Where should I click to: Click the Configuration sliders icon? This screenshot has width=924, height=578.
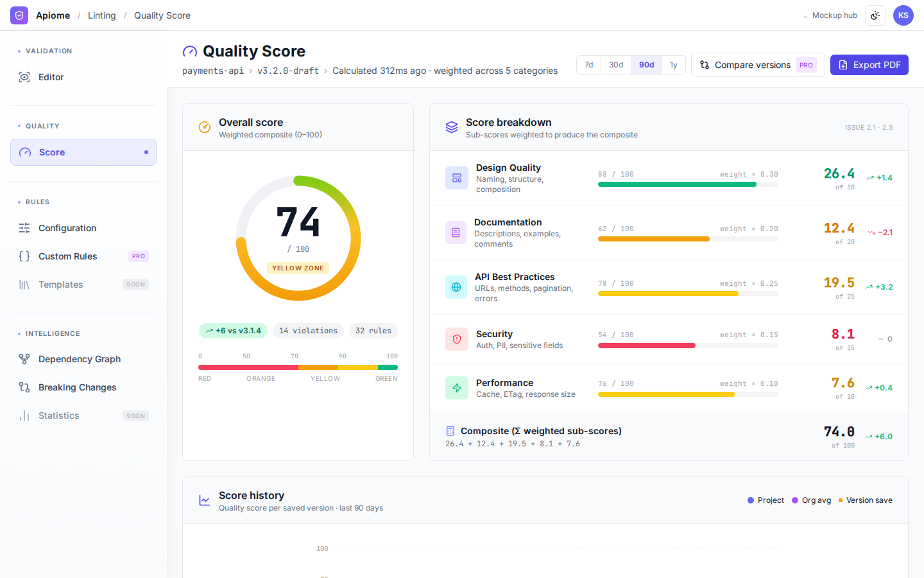24,228
